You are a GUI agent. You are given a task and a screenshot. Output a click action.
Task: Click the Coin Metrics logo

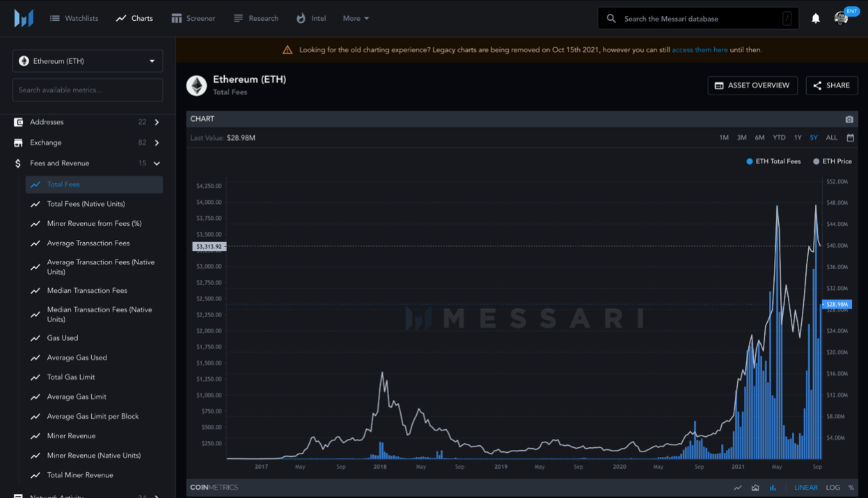point(214,488)
